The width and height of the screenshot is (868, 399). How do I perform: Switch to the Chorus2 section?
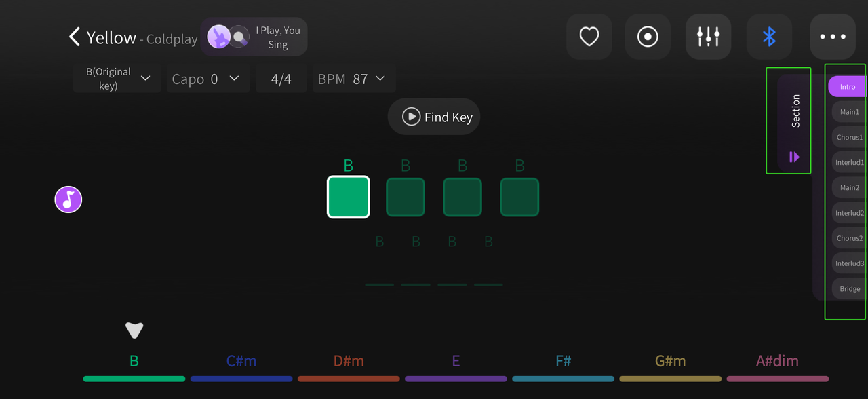(x=849, y=238)
